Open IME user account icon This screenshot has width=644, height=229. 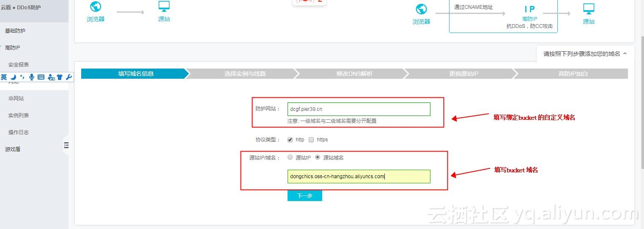[x=51, y=77]
